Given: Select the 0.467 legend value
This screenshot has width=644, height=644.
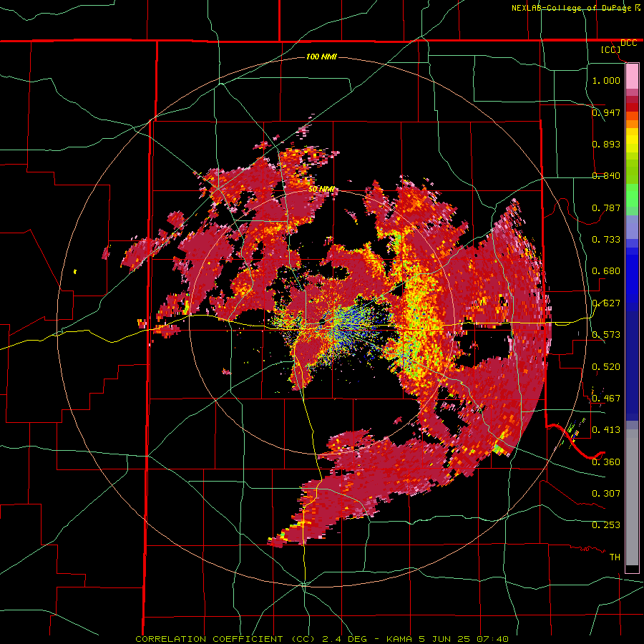Looking at the screenshot, I should 606,399.
